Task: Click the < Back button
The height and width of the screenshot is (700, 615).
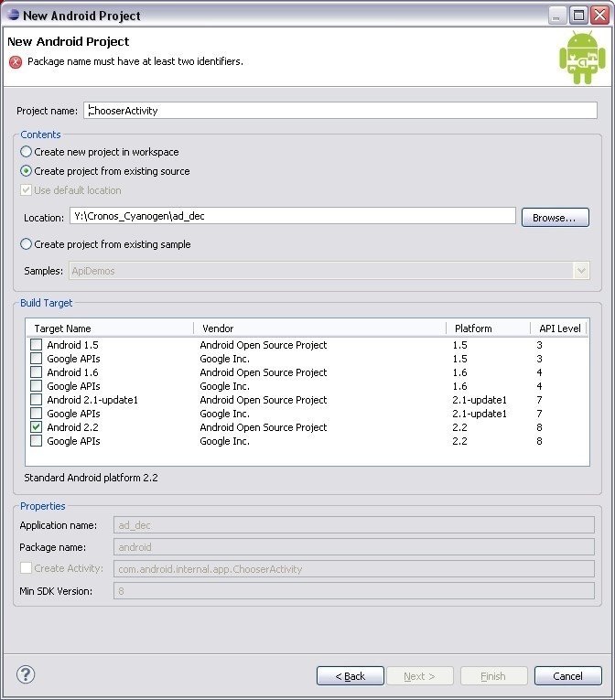Action: point(351,676)
